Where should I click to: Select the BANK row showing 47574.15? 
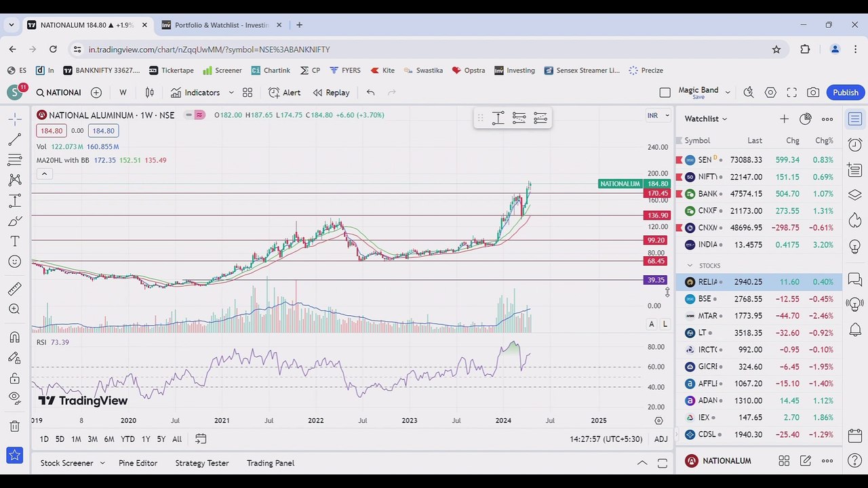click(759, 194)
